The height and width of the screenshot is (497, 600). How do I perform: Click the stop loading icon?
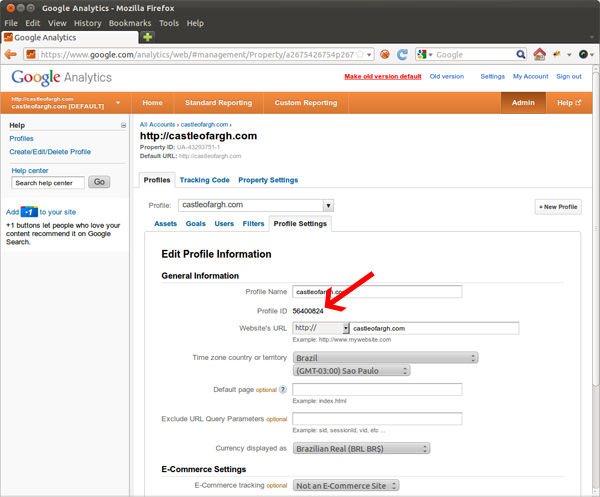pyautogui.click(x=385, y=55)
